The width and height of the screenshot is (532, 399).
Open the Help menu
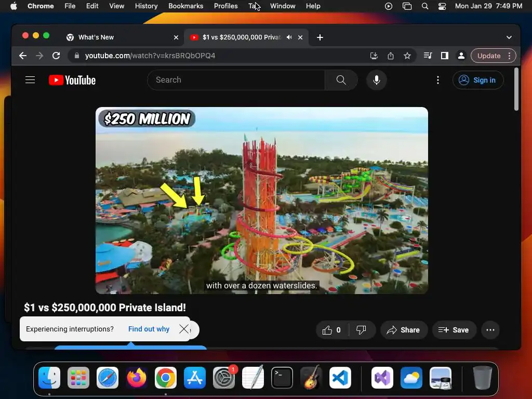tap(313, 6)
